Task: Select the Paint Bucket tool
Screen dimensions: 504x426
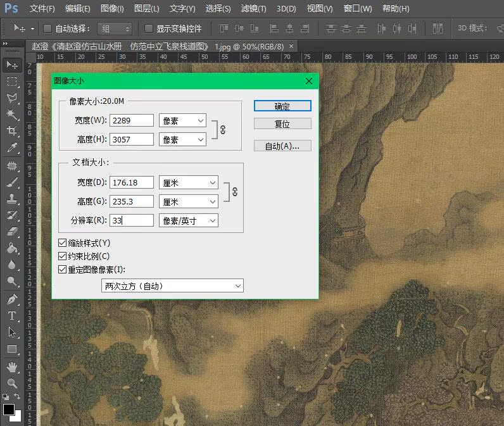Action: pos(12,248)
